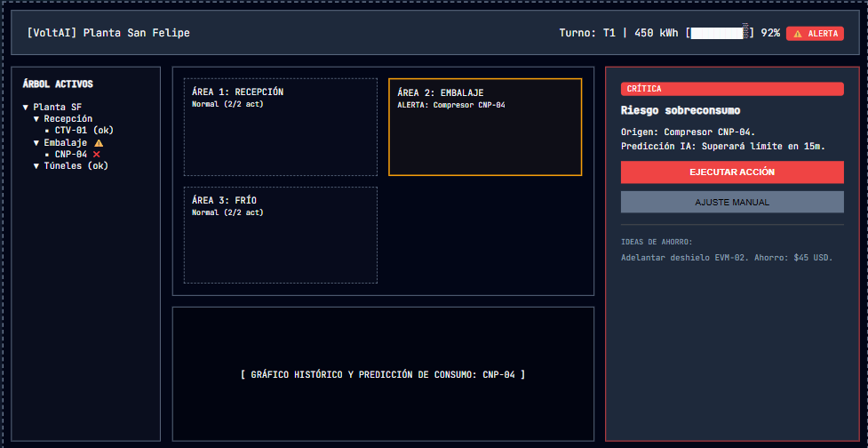
Task: Select CNP-04 in the asset tree
Action: (x=71, y=155)
